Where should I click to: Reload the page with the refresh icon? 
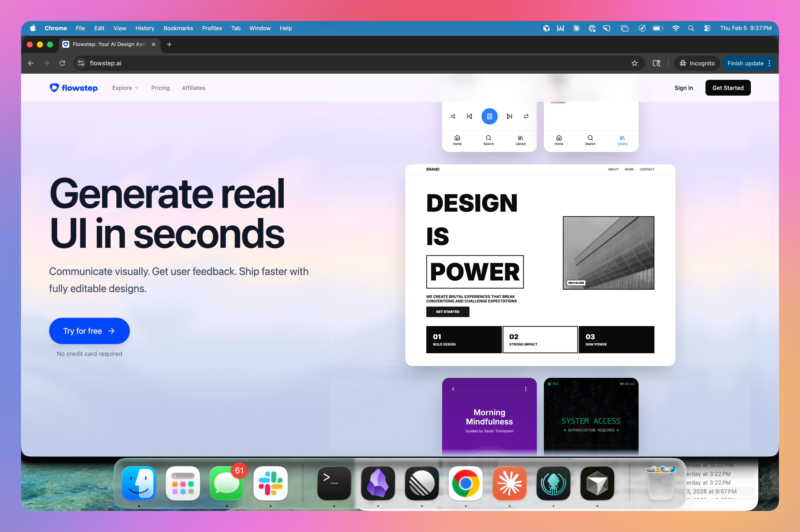(x=62, y=63)
